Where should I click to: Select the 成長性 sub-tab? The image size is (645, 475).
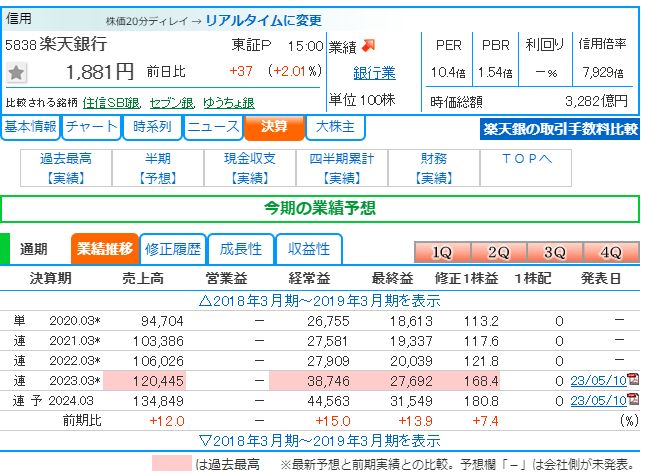[x=241, y=249]
